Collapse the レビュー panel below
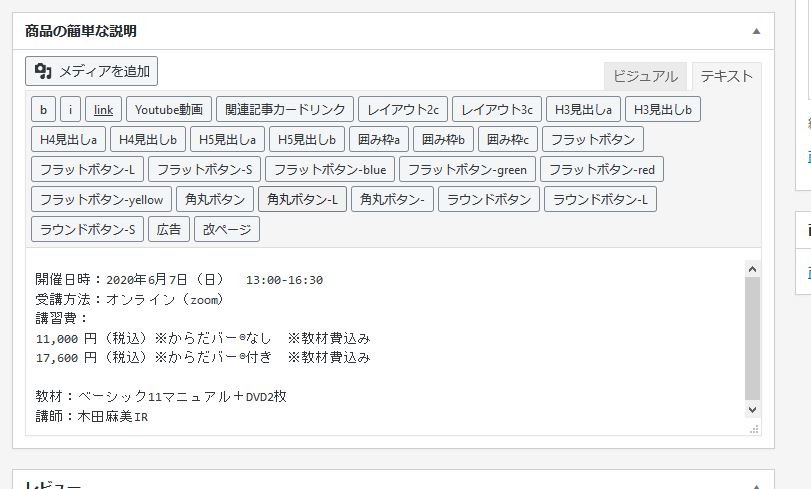This screenshot has width=811, height=489. [756, 486]
